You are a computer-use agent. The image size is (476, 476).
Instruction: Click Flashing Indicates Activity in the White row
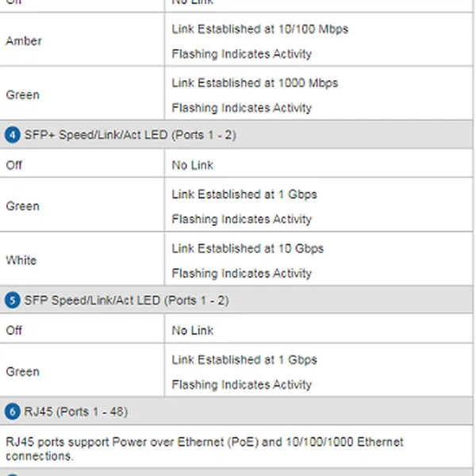tap(241, 274)
